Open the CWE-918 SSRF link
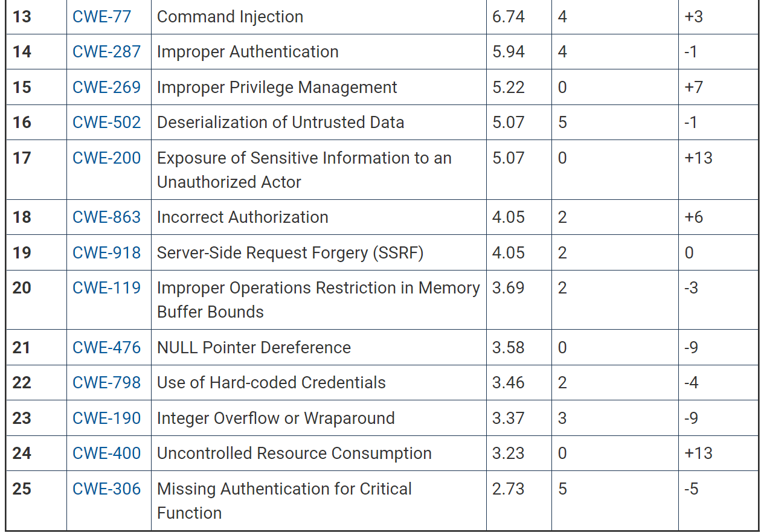Screen dimensions: 761x532 (106, 252)
